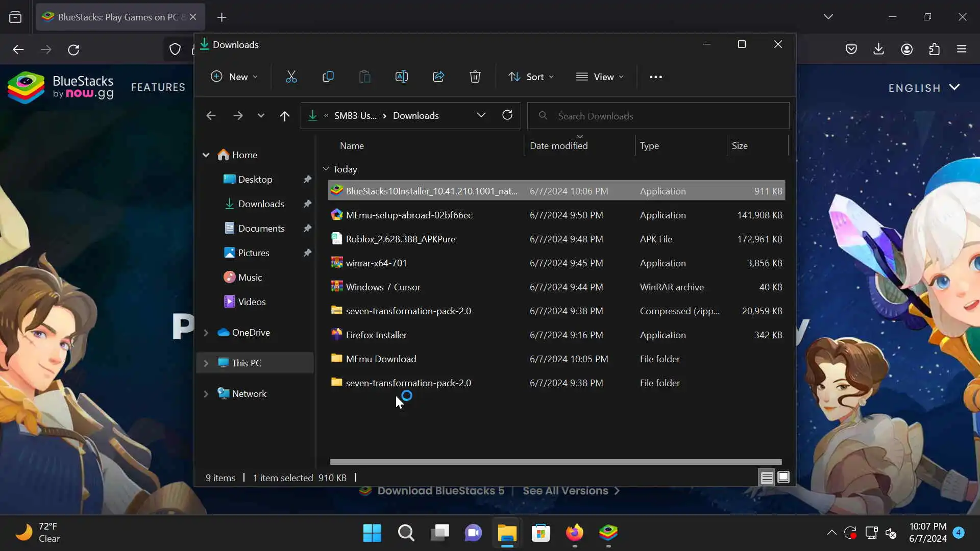Click the Rename icon in toolbar
Viewport: 980px width, 551px height.
tap(401, 77)
